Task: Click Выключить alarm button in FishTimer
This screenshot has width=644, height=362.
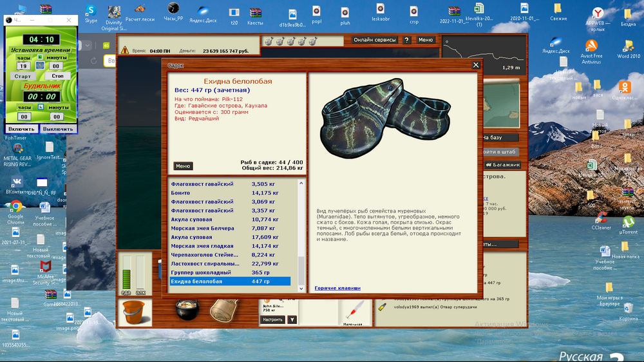Action: click(x=58, y=129)
